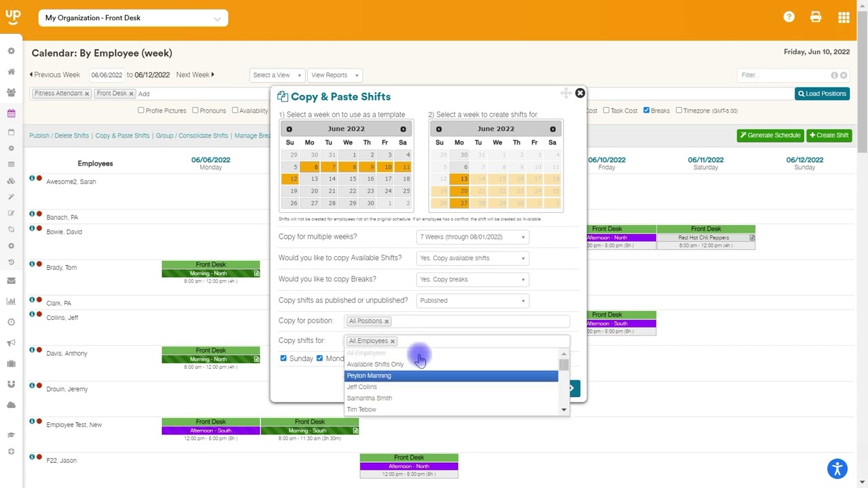Go to previous month in the template calendar

pos(289,129)
